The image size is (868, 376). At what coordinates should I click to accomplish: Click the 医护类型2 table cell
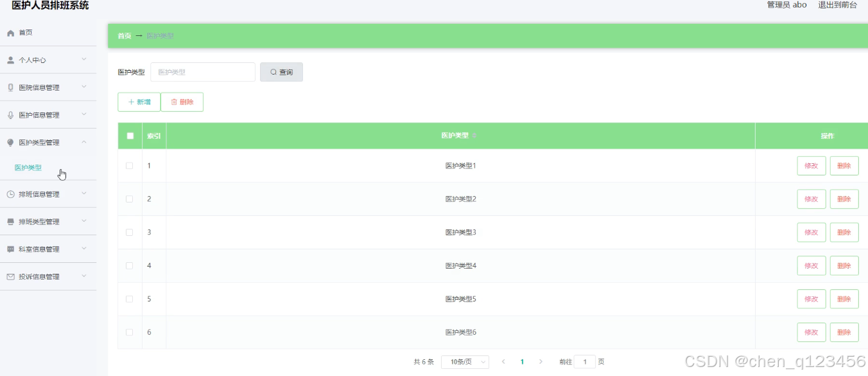pyautogui.click(x=460, y=199)
